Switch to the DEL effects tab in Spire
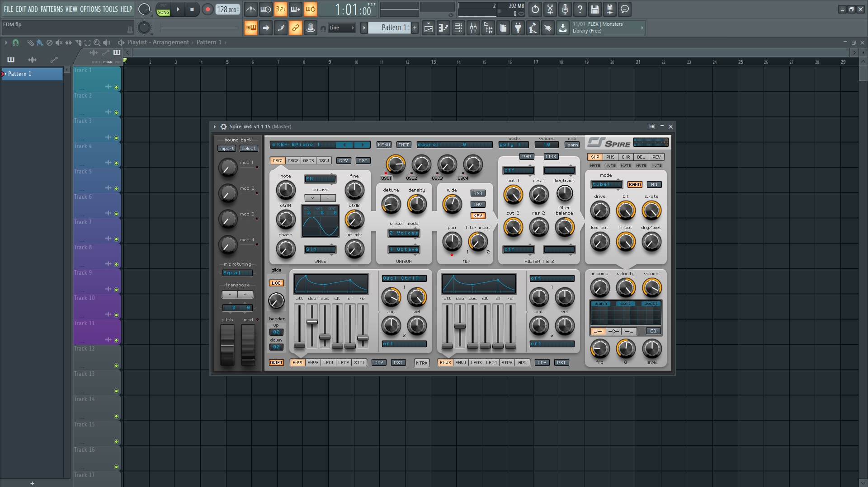Viewport: 868px width, 487px height. pyautogui.click(x=641, y=157)
